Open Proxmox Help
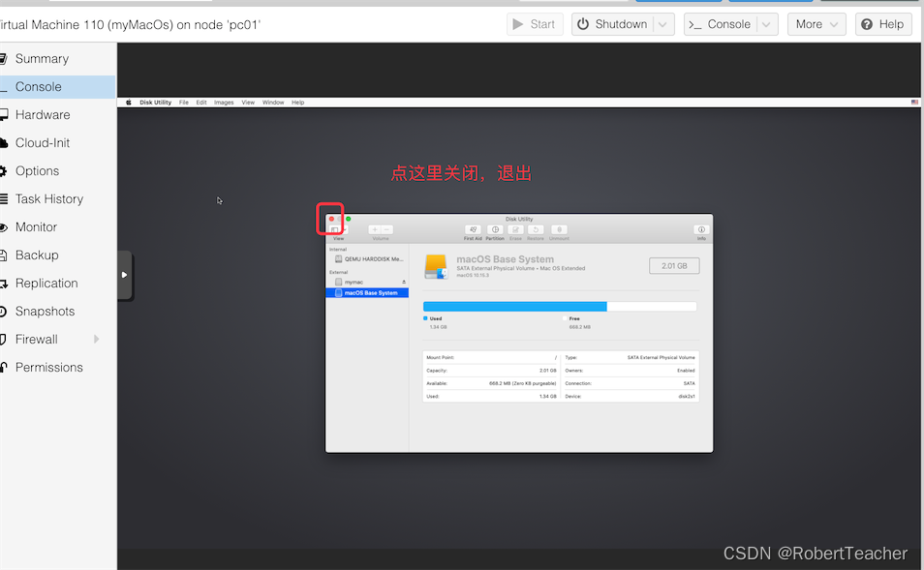 click(882, 24)
